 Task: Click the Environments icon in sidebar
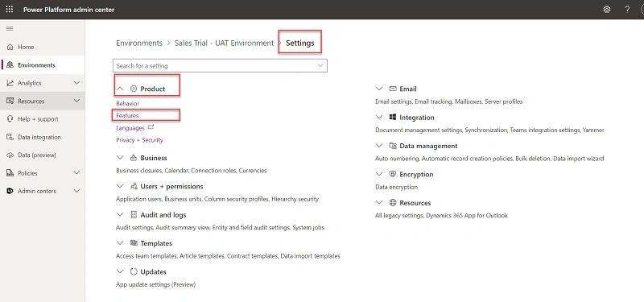[10, 65]
